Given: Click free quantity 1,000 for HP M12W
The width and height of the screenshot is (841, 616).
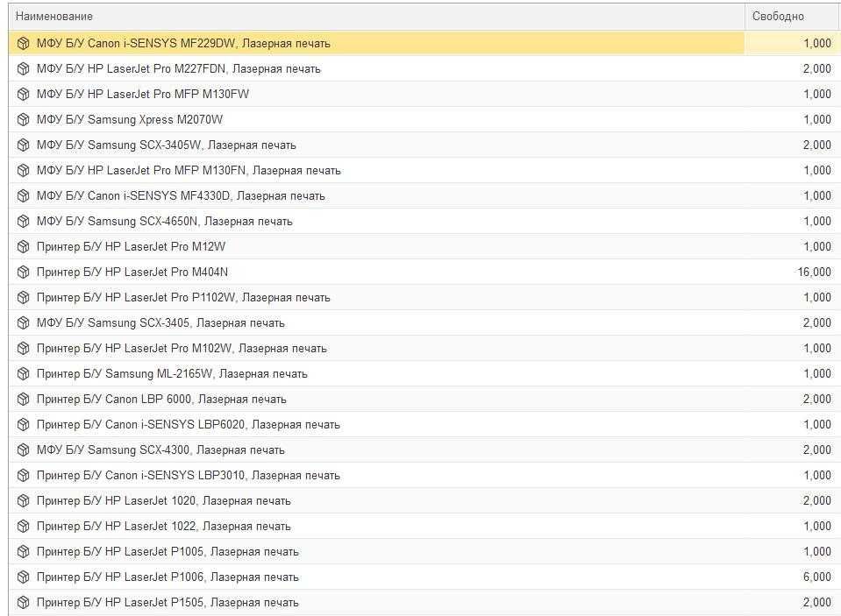Looking at the screenshot, I should coord(816,246).
